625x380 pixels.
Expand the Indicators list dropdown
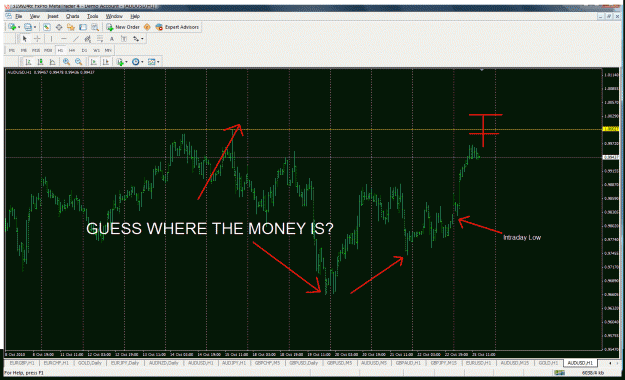tap(126, 62)
